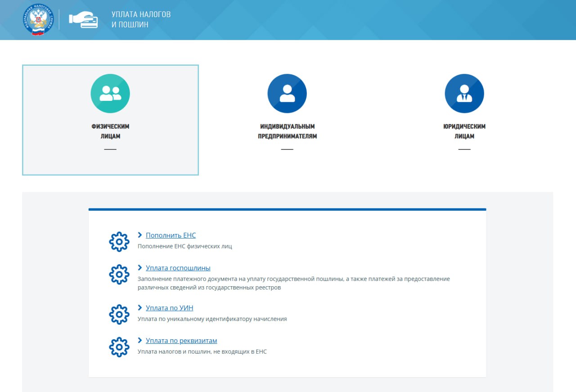This screenshot has width=576, height=392.
Task: Click gear icon beside Пополнить ЕНС
Action: tap(119, 242)
